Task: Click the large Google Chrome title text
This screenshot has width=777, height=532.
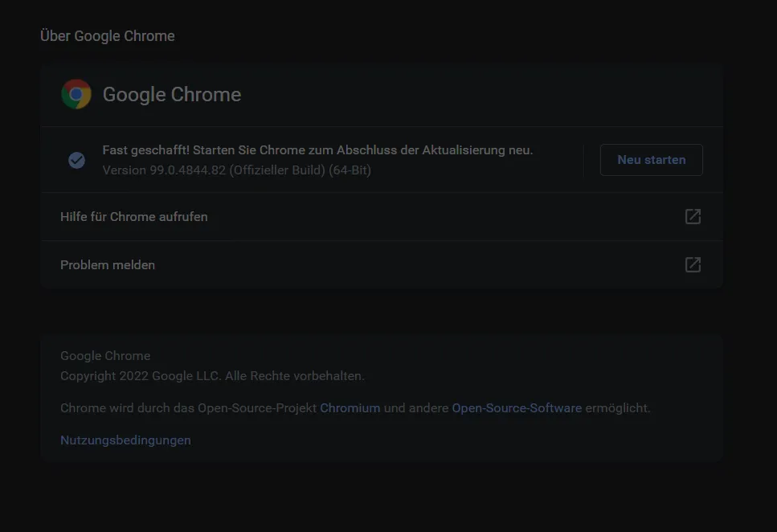Action: [172, 95]
